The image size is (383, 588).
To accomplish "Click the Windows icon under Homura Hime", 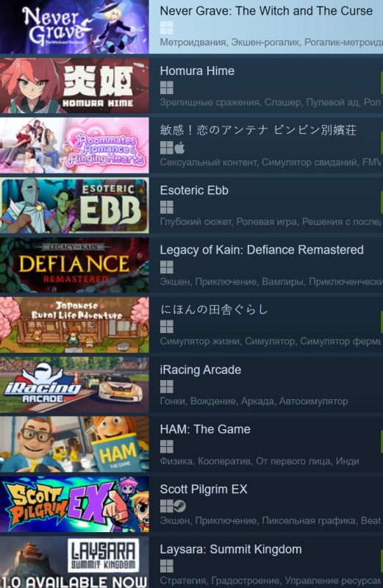I will point(167,87).
